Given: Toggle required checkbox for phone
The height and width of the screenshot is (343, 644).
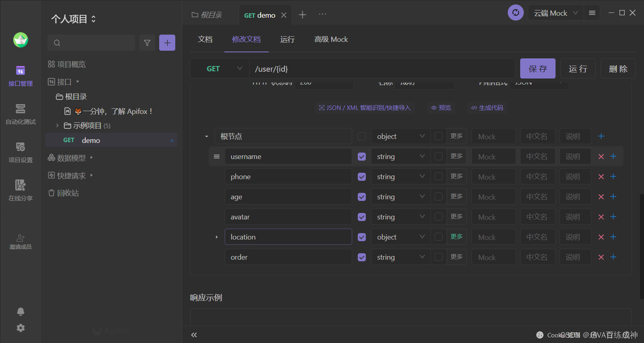Looking at the screenshot, I should (362, 177).
